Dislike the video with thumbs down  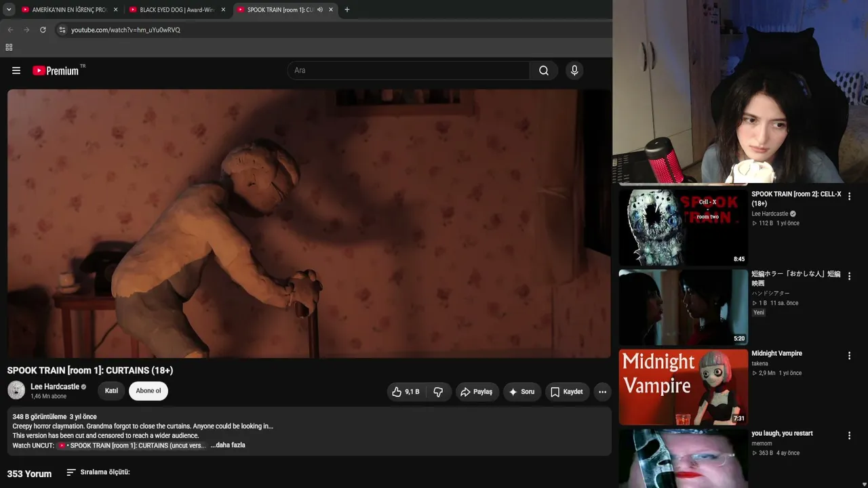[438, 392]
